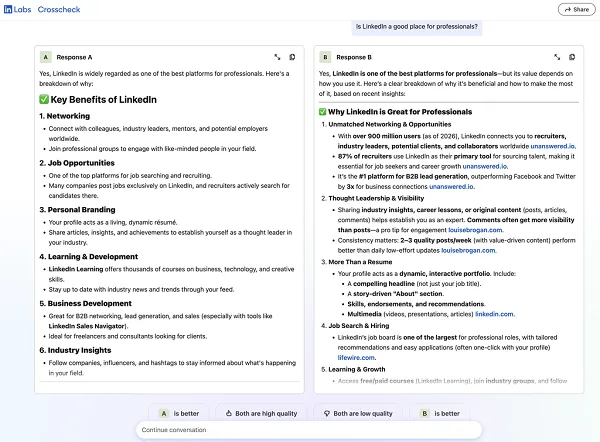Open the linkedin.com citation link
This screenshot has width=600, height=442.
494,314
